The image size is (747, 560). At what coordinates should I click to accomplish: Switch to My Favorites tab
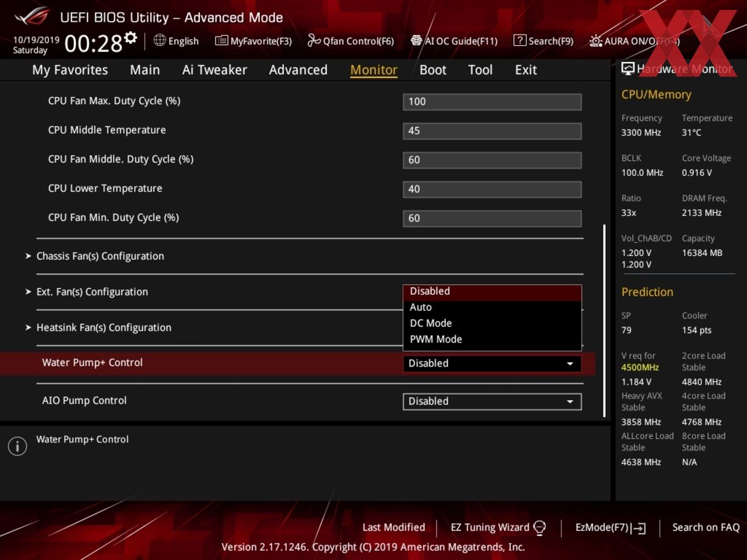coord(70,70)
